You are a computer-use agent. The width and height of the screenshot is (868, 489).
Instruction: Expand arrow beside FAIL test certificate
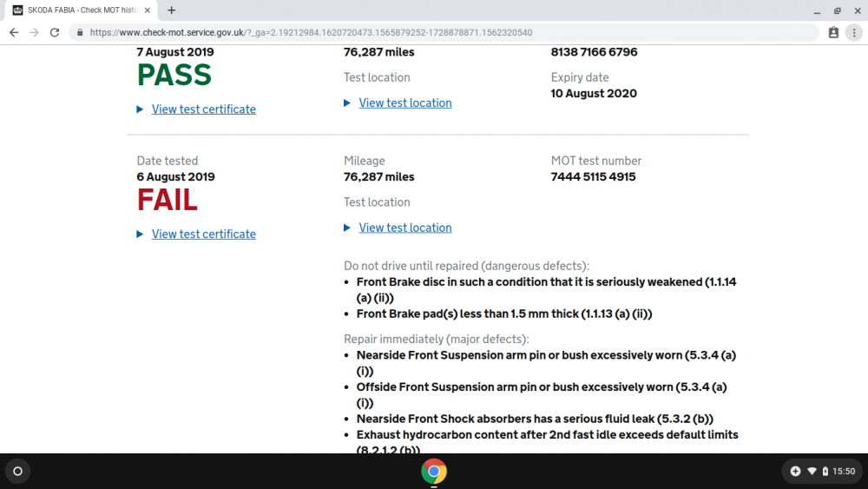coord(140,235)
